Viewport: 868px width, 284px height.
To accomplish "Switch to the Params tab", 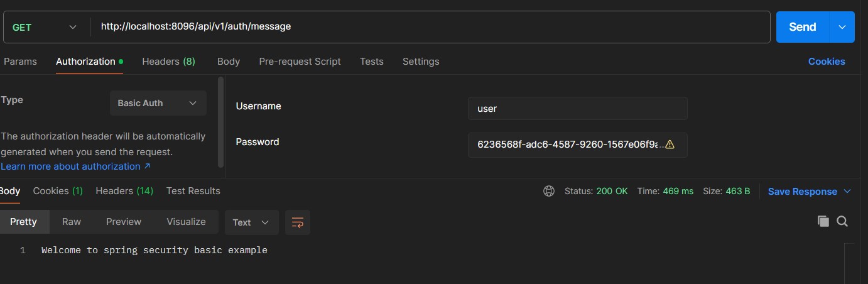I will point(20,62).
